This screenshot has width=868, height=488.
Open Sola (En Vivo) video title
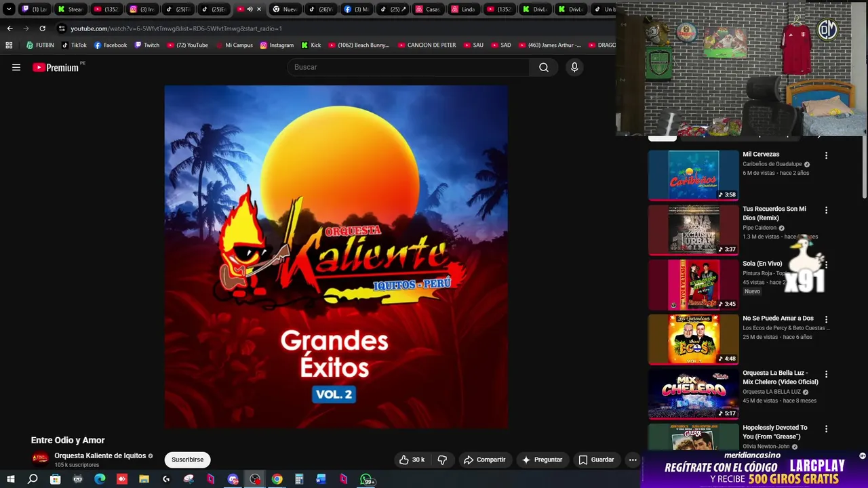tap(762, 264)
